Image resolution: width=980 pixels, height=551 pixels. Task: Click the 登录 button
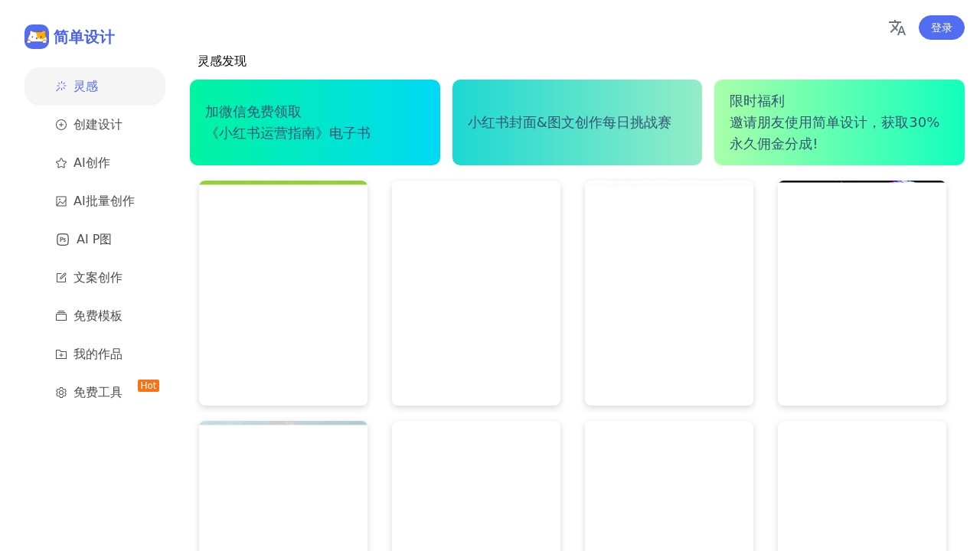(x=942, y=28)
